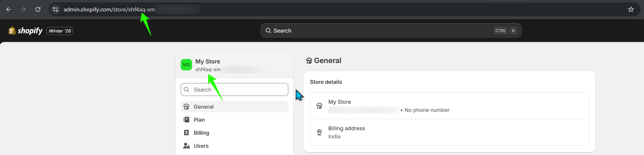Viewport: 644px width, 155px height.
Task: Click the Users people icon in sidebar
Action: coord(186,146)
